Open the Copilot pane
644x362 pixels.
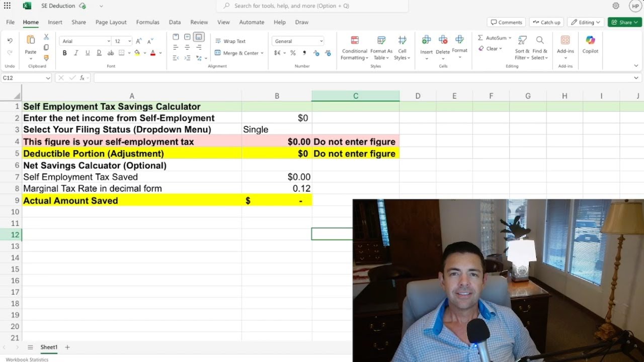coord(590,44)
